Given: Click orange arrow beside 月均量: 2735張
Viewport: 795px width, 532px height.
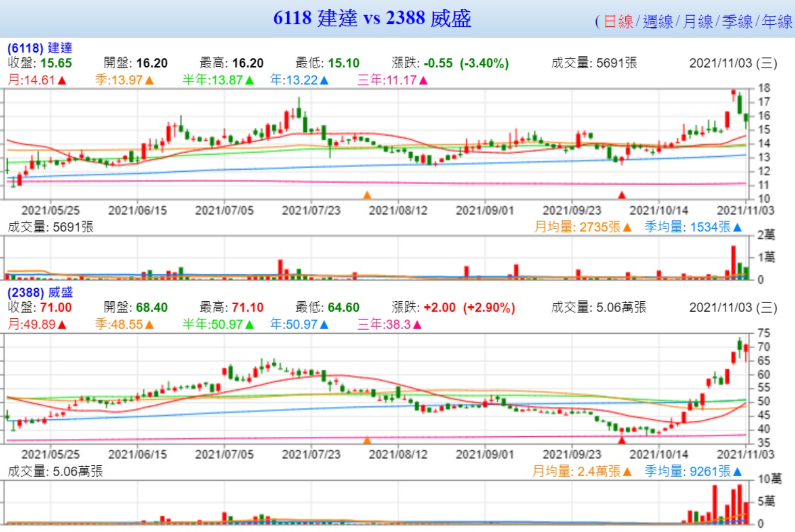Looking at the screenshot, I should point(627,227).
